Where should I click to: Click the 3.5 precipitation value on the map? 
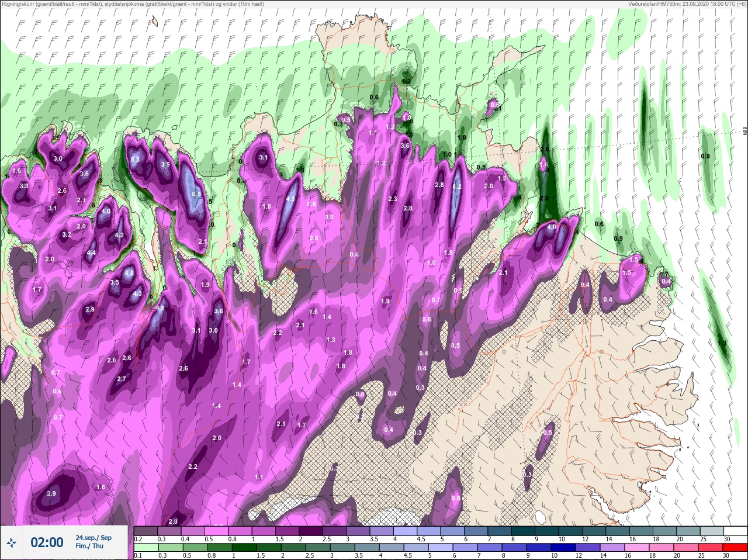click(115, 283)
